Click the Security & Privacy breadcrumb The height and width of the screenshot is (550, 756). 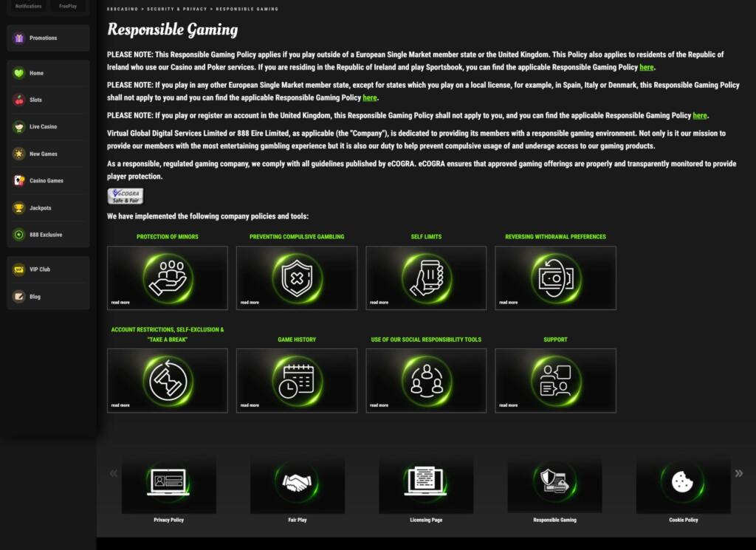(177, 9)
